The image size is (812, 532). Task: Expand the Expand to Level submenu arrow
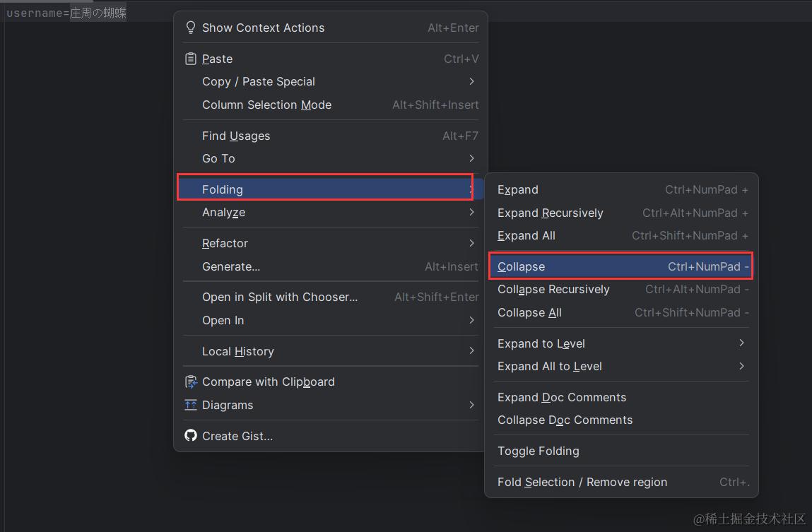click(741, 343)
